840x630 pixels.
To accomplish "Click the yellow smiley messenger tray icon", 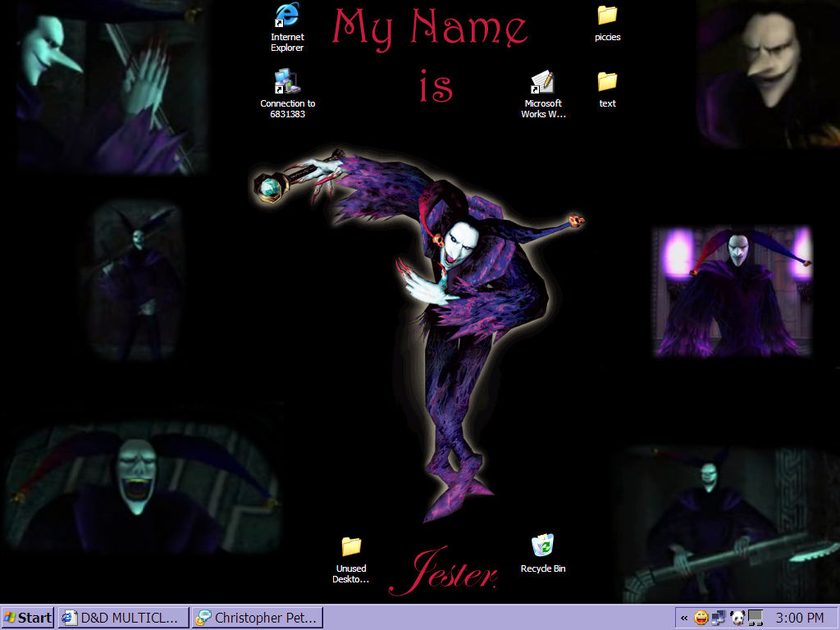I will point(701,618).
